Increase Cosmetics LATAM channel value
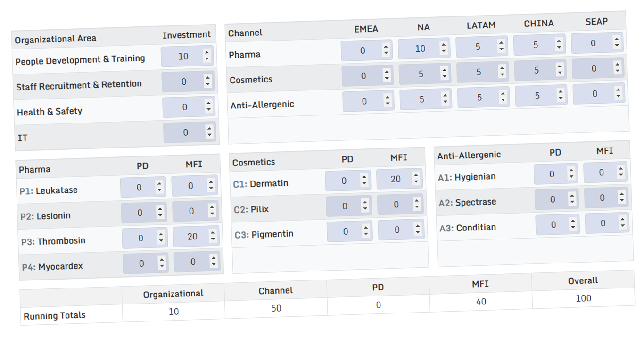Image resolution: width=644 pixels, height=362 pixels. (x=502, y=68)
